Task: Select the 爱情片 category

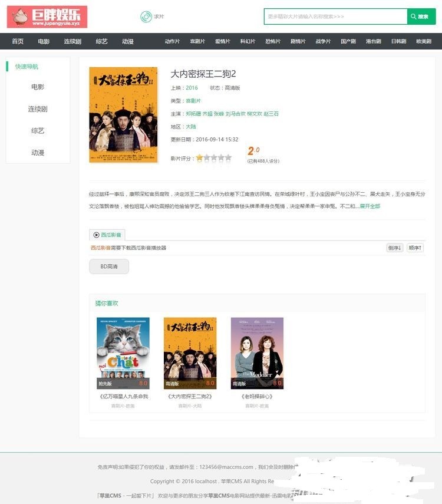Action: pos(222,41)
